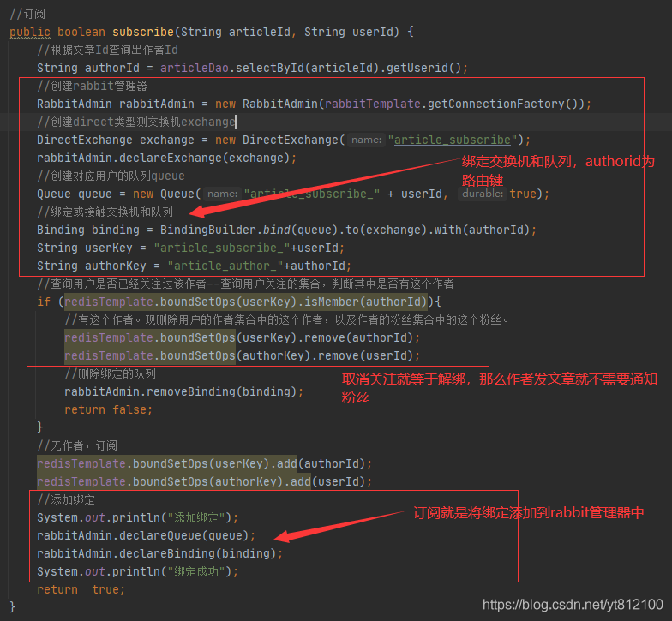Click the comment //绑定或接触交换机和队列
672x621 pixels.
(x=105, y=212)
